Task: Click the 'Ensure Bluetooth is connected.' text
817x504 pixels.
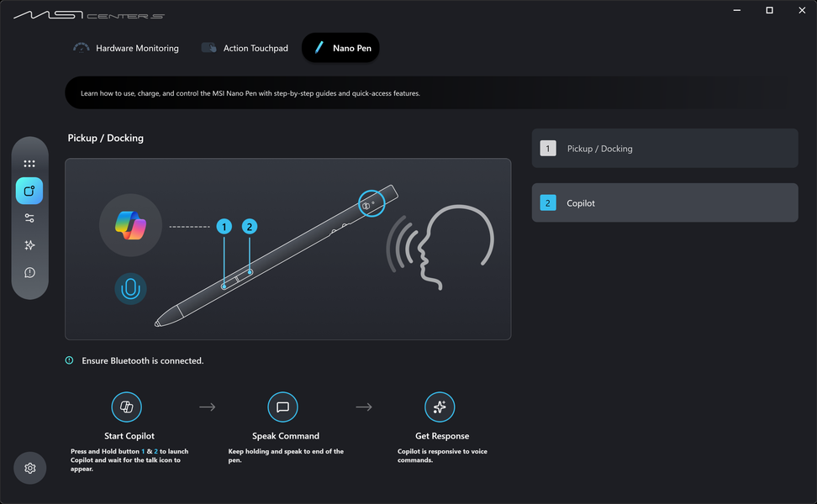Action: pos(143,361)
